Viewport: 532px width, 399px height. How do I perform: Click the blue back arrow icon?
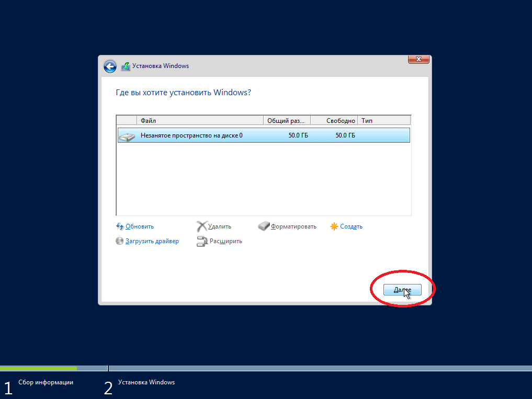coord(110,66)
